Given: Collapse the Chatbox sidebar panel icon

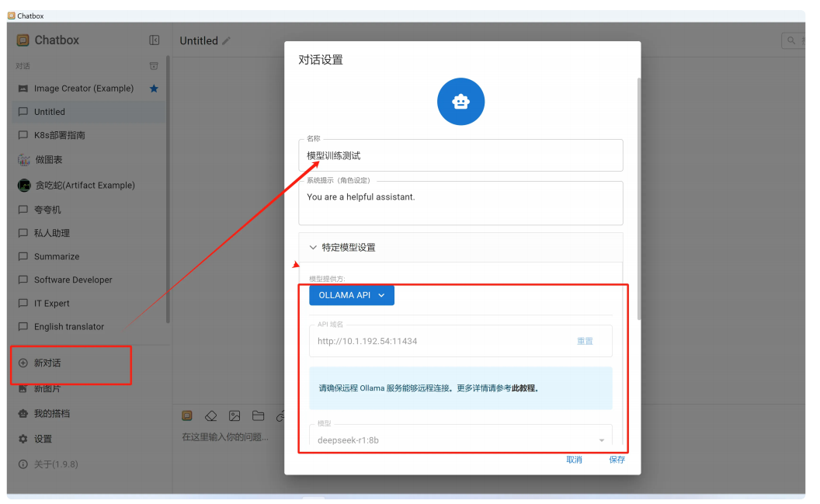Looking at the screenshot, I should (x=154, y=40).
